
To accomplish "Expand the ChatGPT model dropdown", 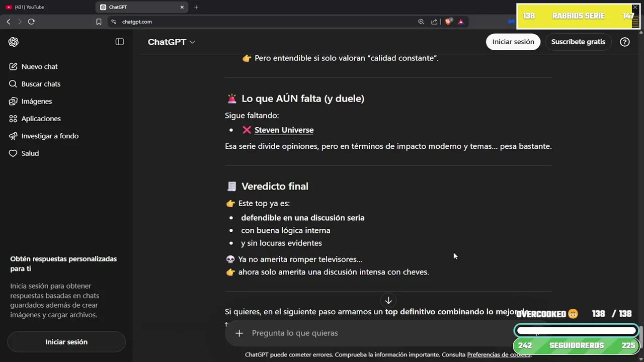I will pos(171,42).
